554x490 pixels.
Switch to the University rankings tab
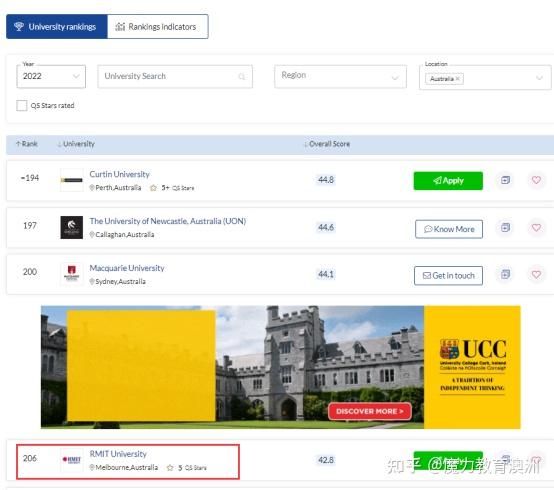point(57,26)
